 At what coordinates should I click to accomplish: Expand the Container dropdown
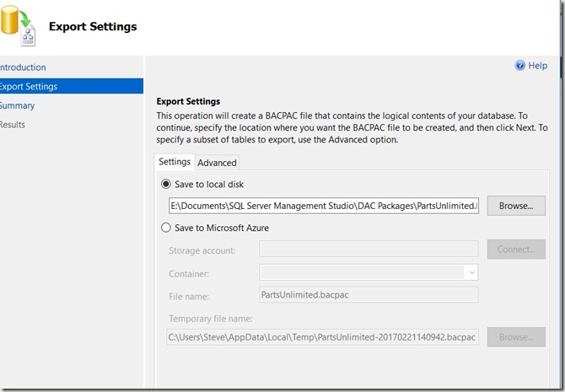point(471,272)
